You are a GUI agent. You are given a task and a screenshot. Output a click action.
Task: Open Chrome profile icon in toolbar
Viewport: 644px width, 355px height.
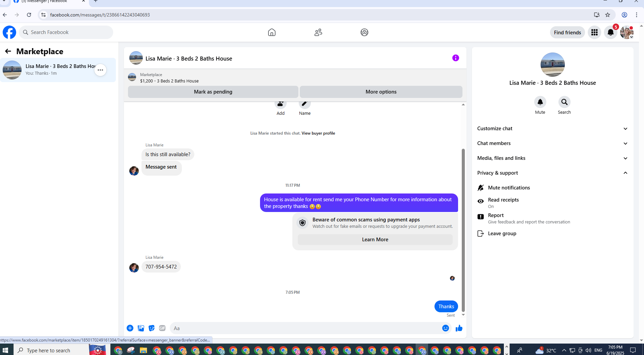pos(624,15)
